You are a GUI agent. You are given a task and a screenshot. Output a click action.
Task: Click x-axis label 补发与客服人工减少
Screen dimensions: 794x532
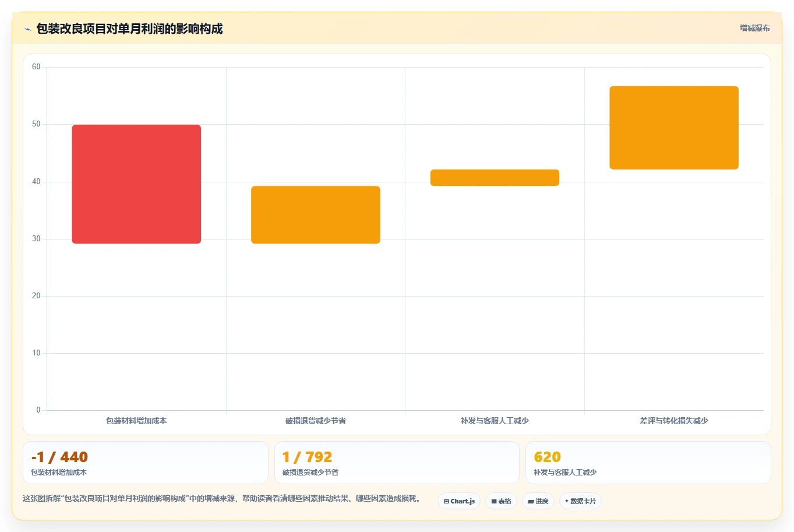[495, 421]
